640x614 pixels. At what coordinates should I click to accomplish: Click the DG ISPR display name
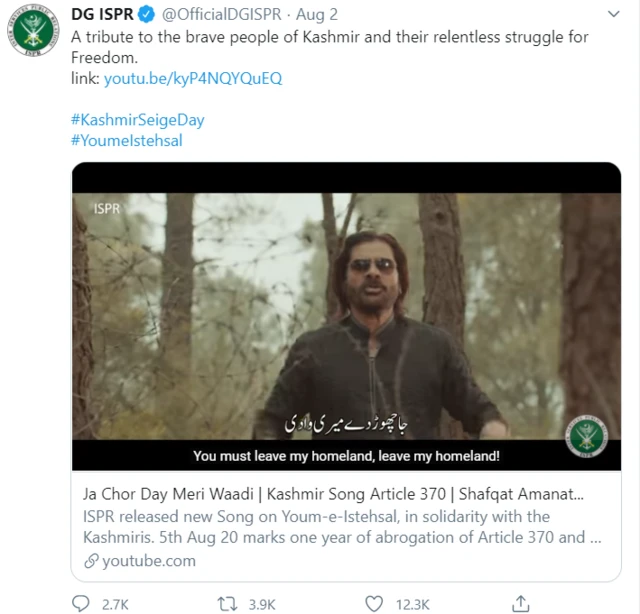click(102, 14)
